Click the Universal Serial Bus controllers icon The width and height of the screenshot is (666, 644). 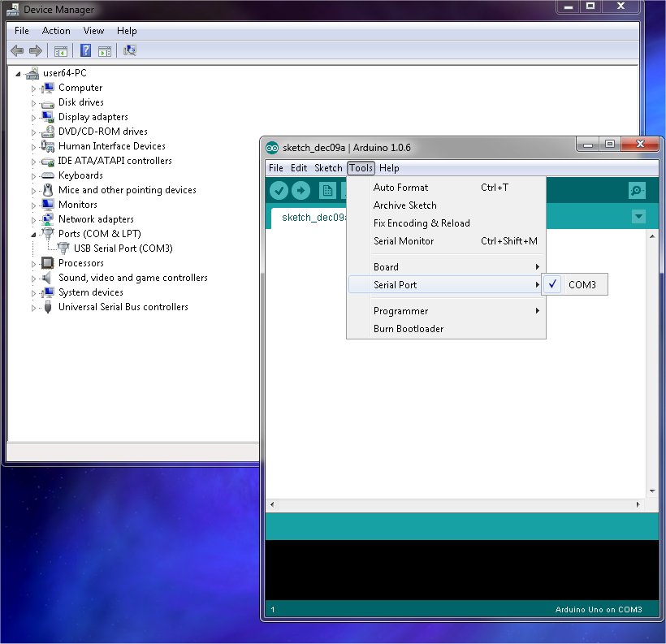(48, 307)
